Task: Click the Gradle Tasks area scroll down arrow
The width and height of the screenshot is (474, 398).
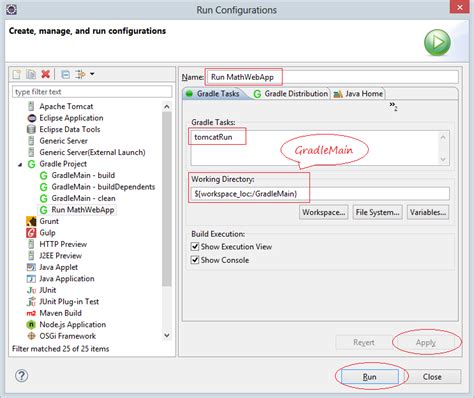Action: (443, 159)
